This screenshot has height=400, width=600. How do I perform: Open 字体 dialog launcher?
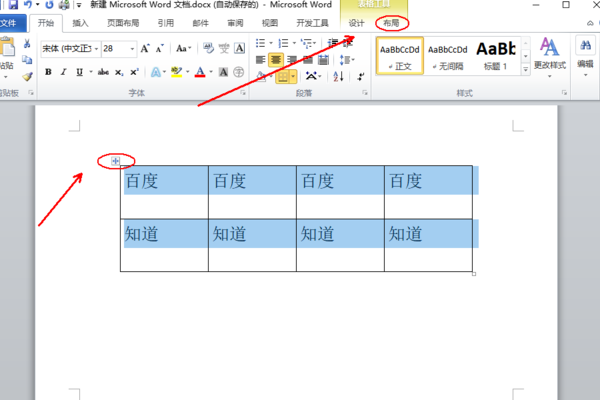tap(243, 93)
